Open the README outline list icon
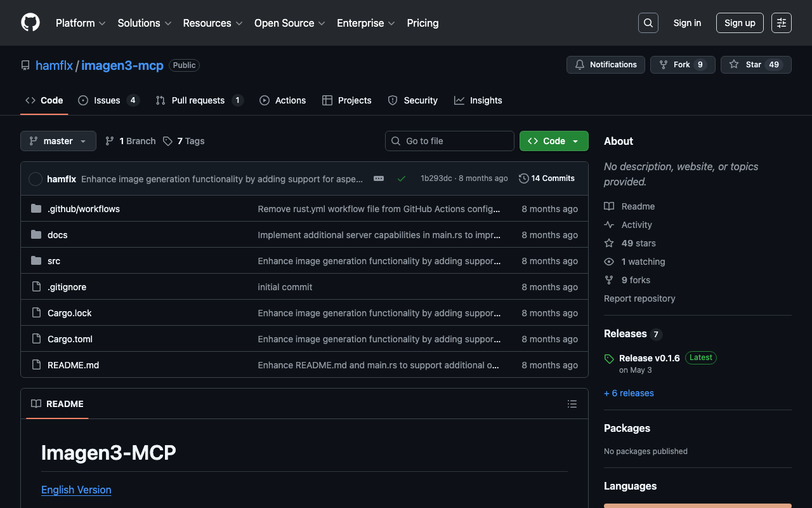812x508 pixels. (572, 404)
